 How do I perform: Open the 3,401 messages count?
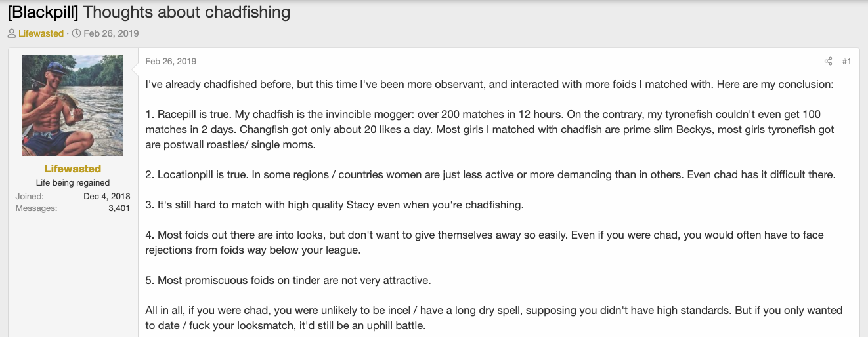pyautogui.click(x=119, y=208)
